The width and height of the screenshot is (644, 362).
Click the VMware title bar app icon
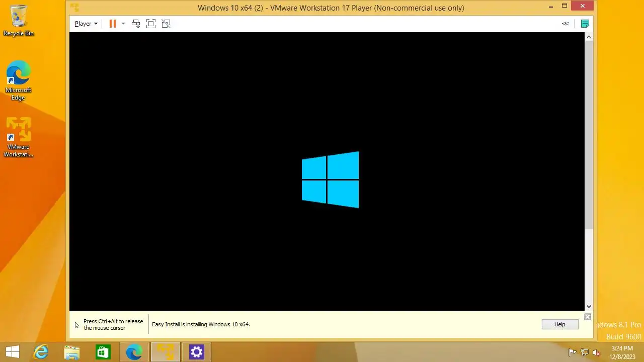pyautogui.click(x=74, y=8)
